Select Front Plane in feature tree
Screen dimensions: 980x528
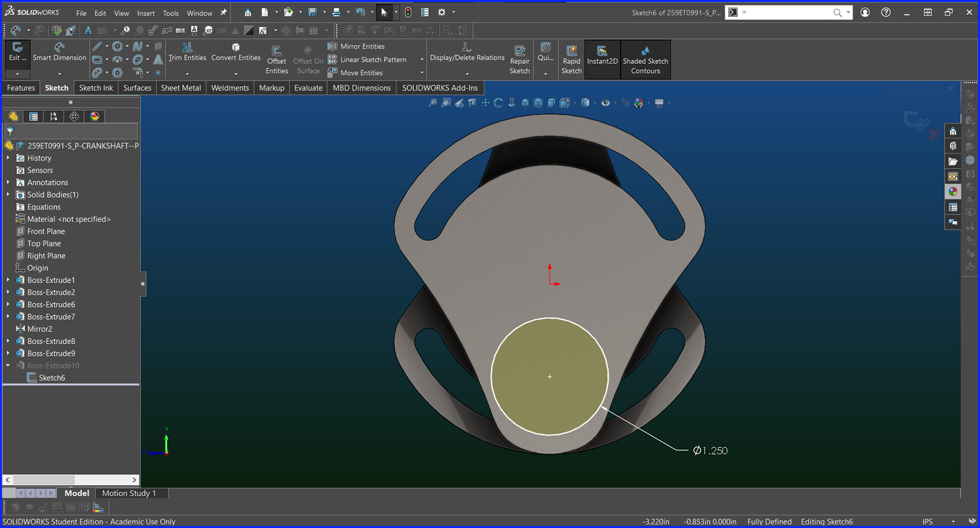coord(41,231)
